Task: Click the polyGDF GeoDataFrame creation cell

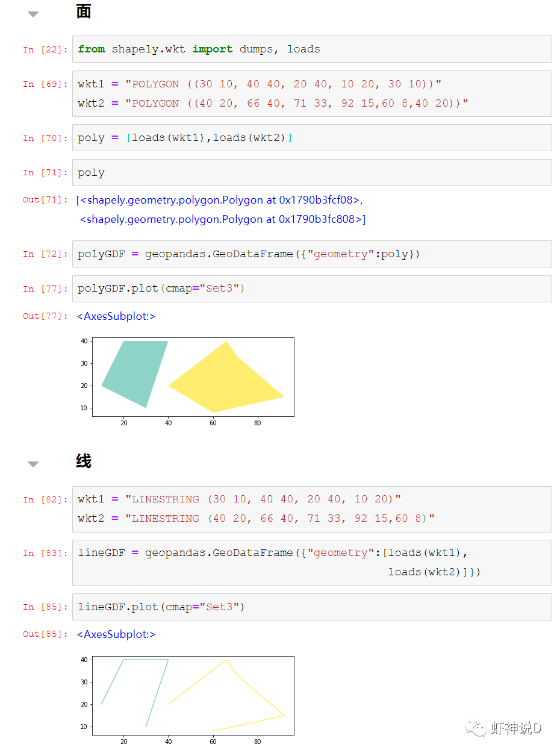Action: click(312, 254)
